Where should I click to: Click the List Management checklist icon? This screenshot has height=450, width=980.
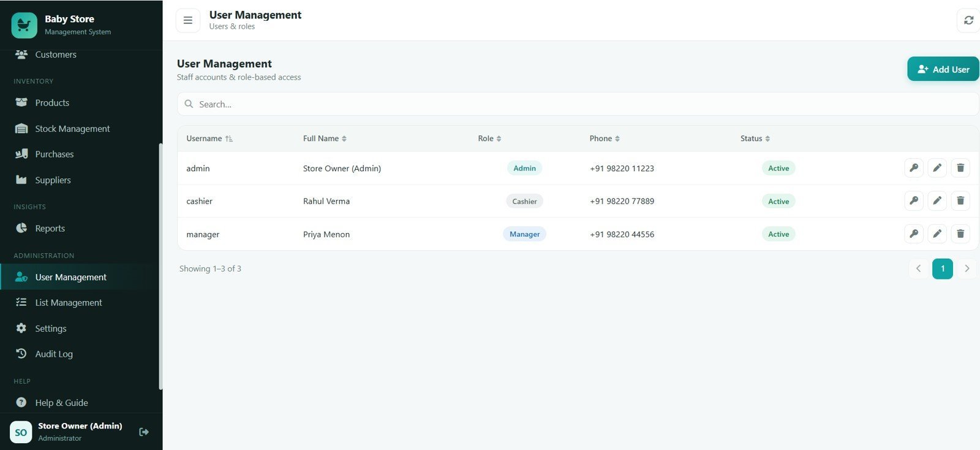pos(21,302)
